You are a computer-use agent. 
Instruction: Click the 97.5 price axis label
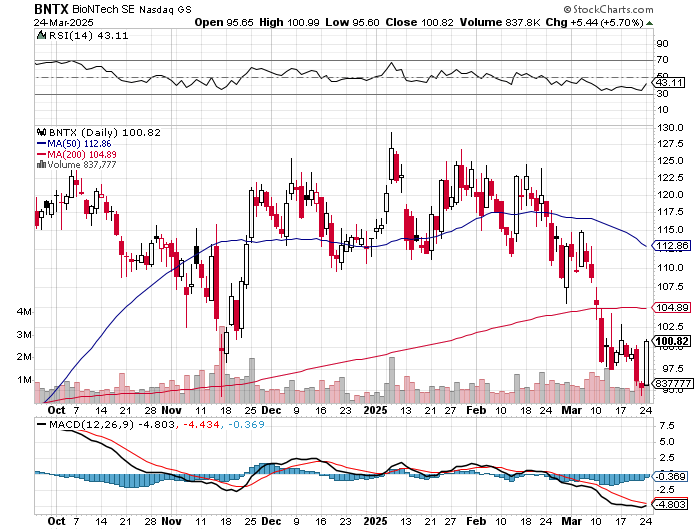coord(671,368)
